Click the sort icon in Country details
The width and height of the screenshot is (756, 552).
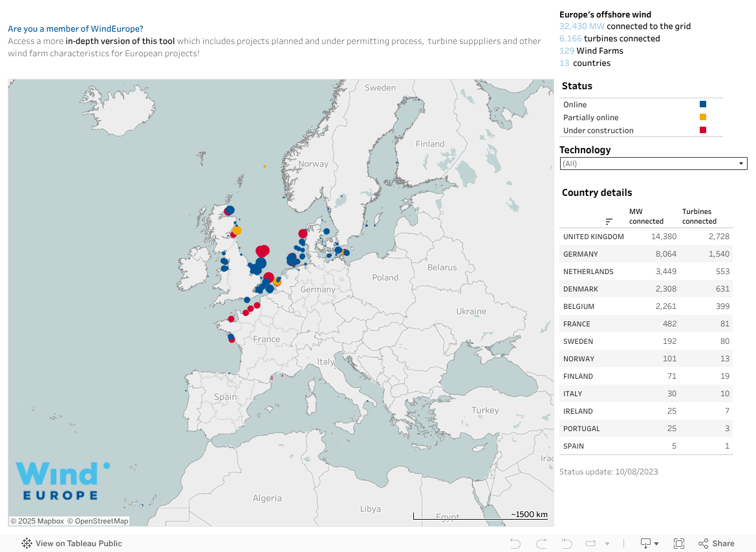[x=609, y=221]
